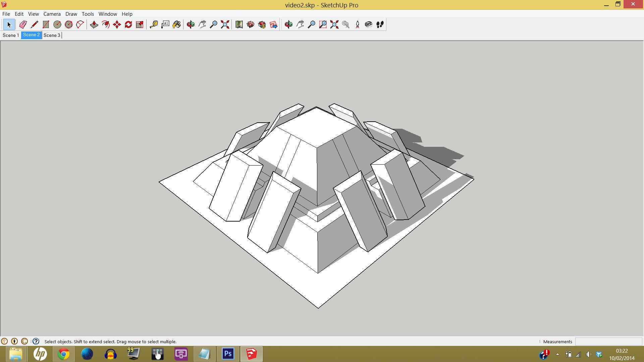Viewport: 644px width, 362px height.
Task: Activate the Select arrow tool
Action: pos(9,24)
